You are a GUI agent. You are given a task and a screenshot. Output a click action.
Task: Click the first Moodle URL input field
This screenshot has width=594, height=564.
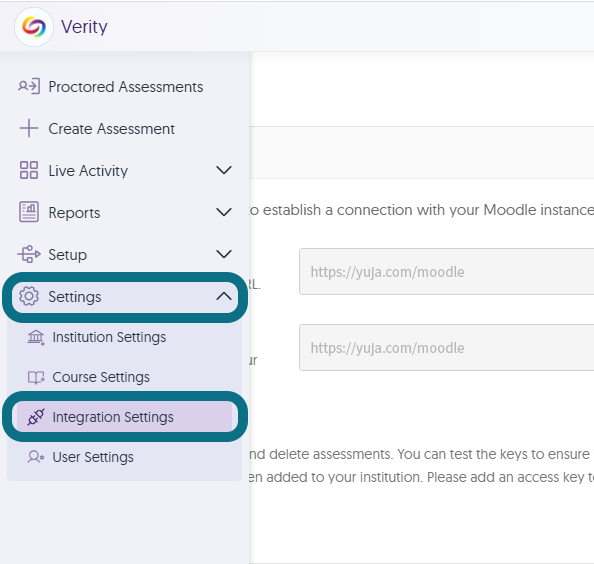tap(447, 272)
